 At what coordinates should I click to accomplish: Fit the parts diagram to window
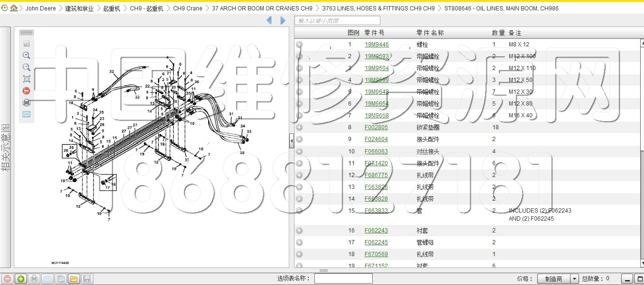[27, 79]
